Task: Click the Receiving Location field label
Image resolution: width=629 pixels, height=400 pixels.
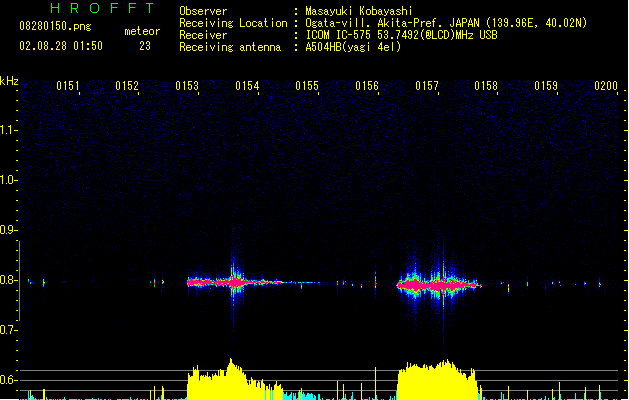Action: coord(233,23)
